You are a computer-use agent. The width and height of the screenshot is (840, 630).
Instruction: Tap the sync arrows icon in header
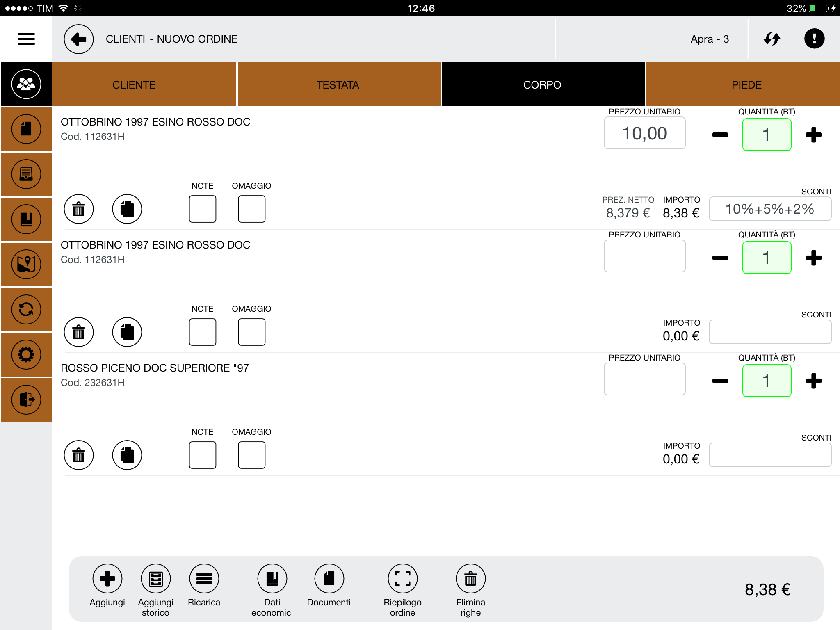[772, 39]
